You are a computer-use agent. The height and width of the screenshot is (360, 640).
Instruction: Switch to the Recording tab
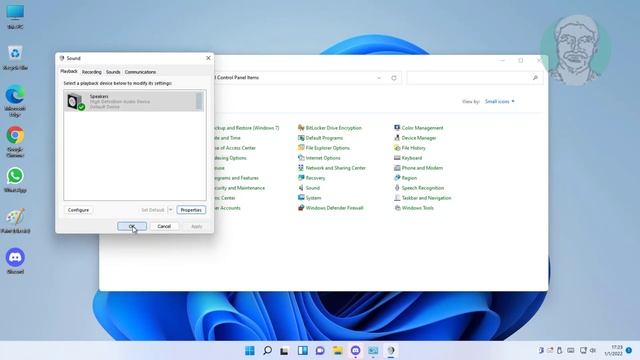point(91,72)
